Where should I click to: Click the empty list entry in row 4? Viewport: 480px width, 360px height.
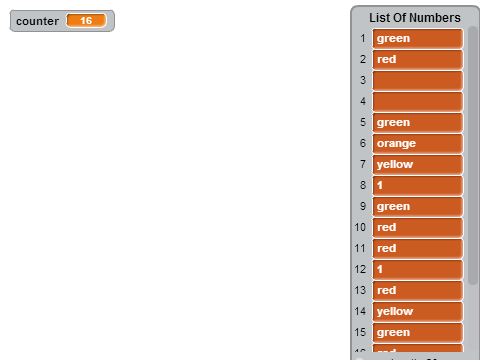(418, 102)
